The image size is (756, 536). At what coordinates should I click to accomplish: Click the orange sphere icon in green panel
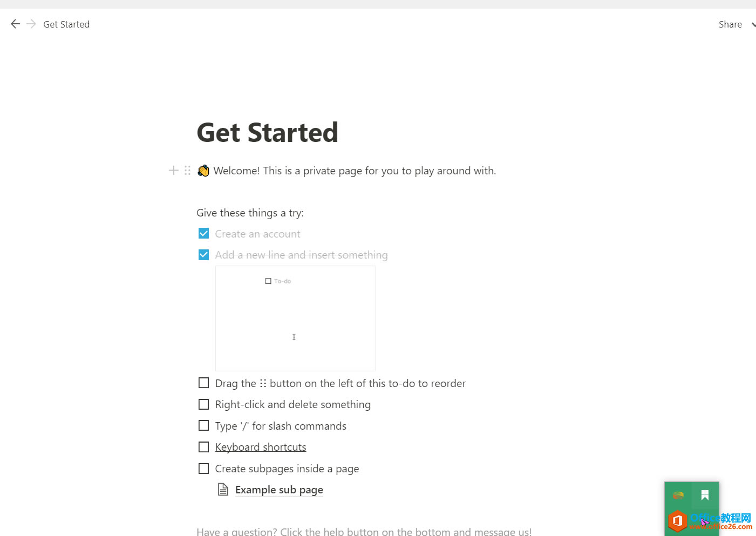click(678, 495)
